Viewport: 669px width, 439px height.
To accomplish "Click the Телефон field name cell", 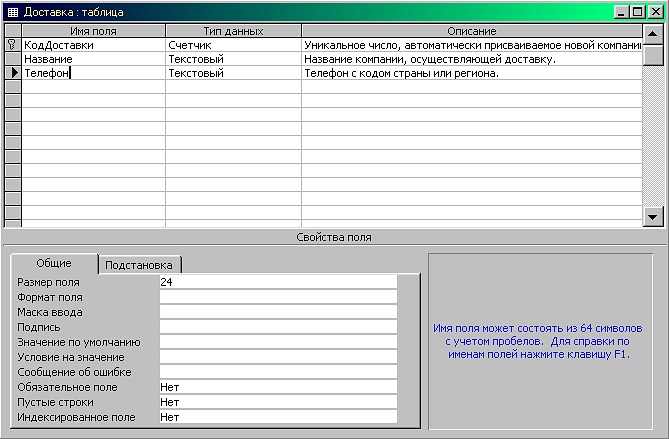I will (x=93, y=73).
